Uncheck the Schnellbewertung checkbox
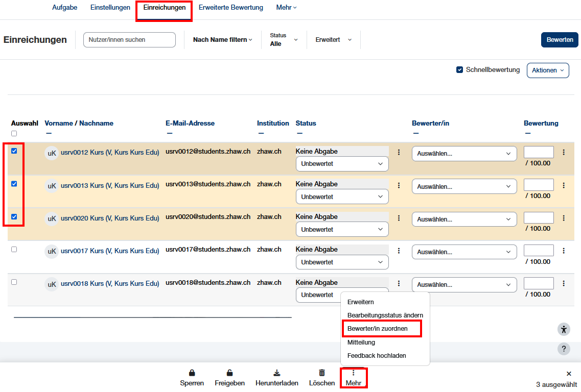The width and height of the screenshot is (581, 392). (460, 70)
